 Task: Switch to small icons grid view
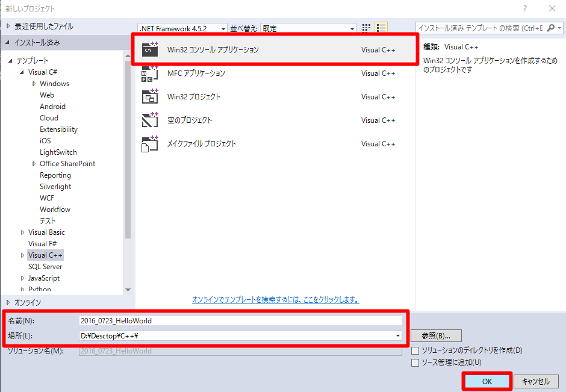tap(366, 28)
